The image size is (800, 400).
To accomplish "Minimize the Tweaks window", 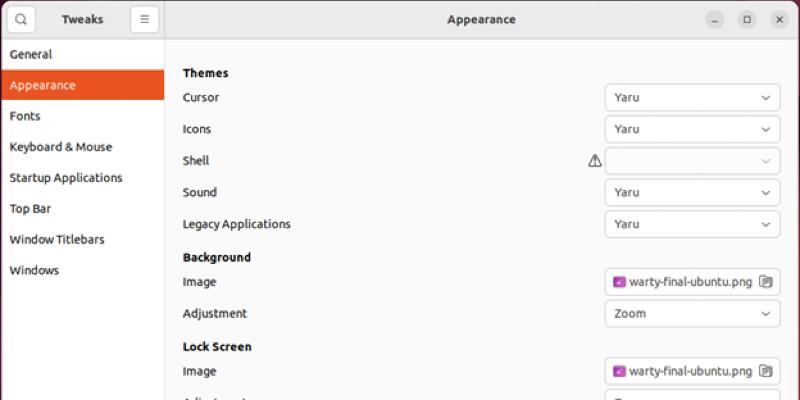I will pyautogui.click(x=714, y=19).
